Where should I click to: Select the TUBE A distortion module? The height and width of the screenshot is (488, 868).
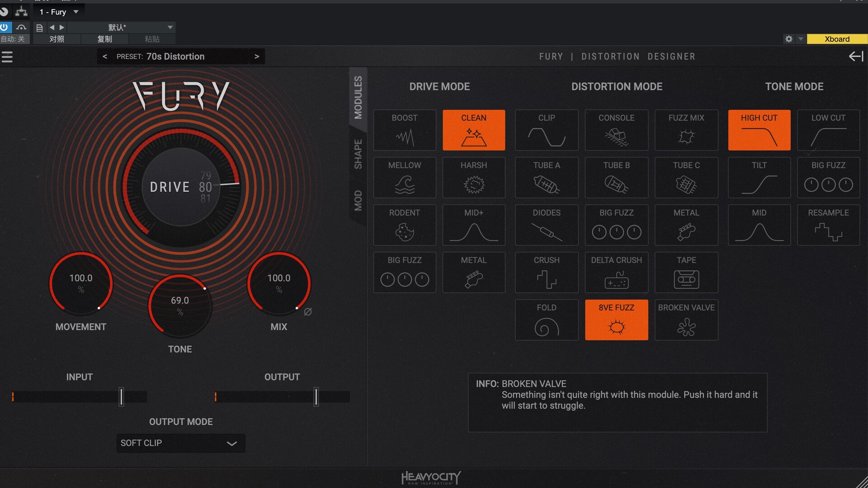pyautogui.click(x=547, y=178)
